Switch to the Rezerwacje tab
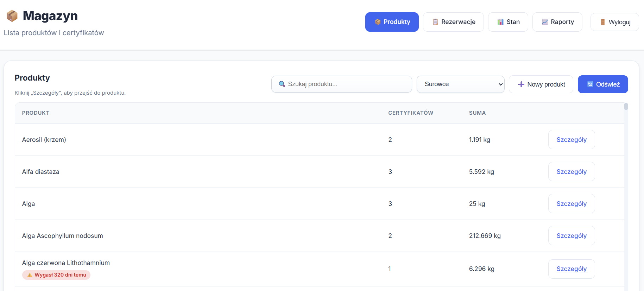This screenshot has width=644, height=291. pos(453,22)
